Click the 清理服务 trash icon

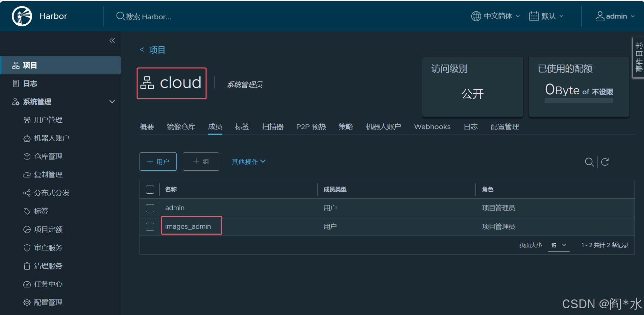27,266
